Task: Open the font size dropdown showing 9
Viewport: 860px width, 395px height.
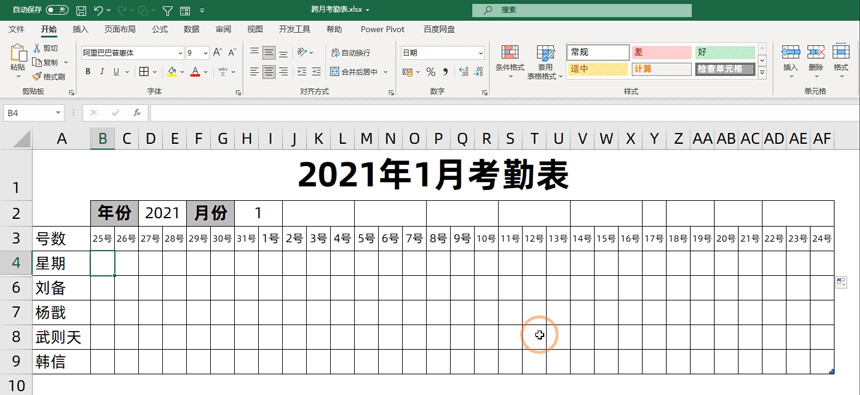Action: [206, 53]
